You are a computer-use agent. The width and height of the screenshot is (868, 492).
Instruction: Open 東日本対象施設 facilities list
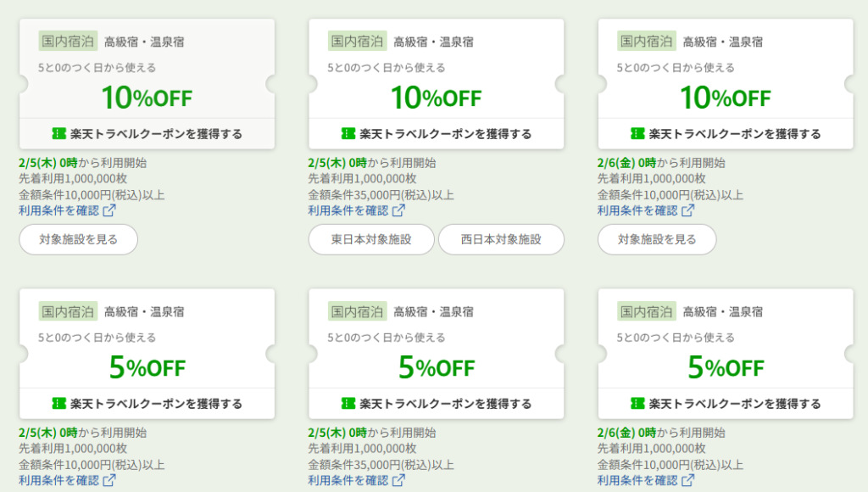371,239
